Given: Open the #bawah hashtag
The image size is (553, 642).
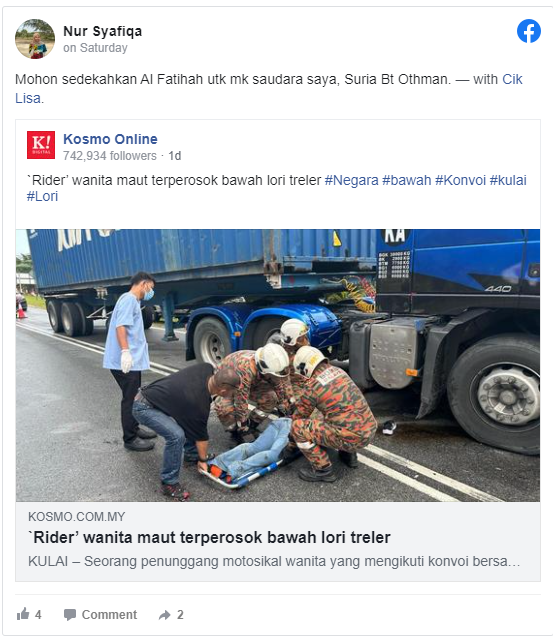Looking at the screenshot, I should click(406, 180).
